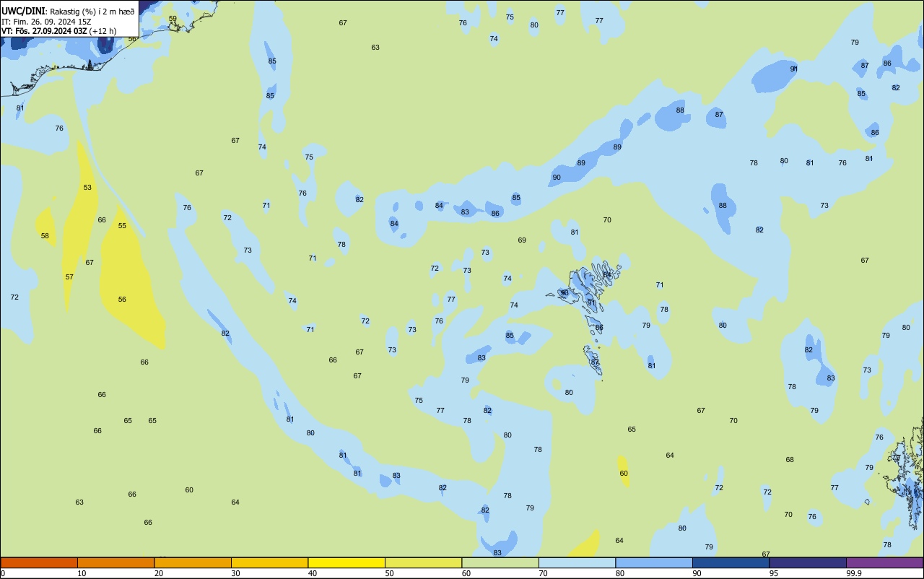Pick the 80–90 medium blue legend swatch
This screenshot has width=924, height=579.
(x=654, y=562)
